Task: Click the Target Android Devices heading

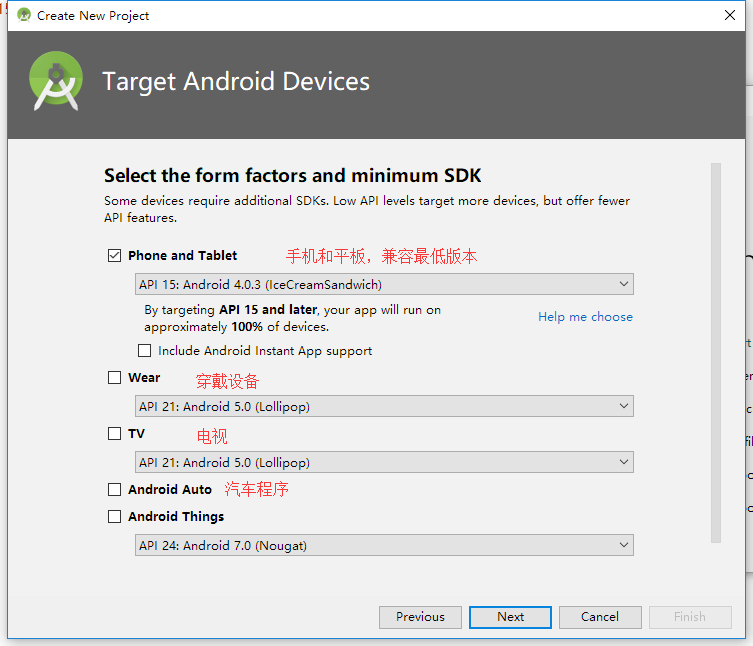Action: 236,81
